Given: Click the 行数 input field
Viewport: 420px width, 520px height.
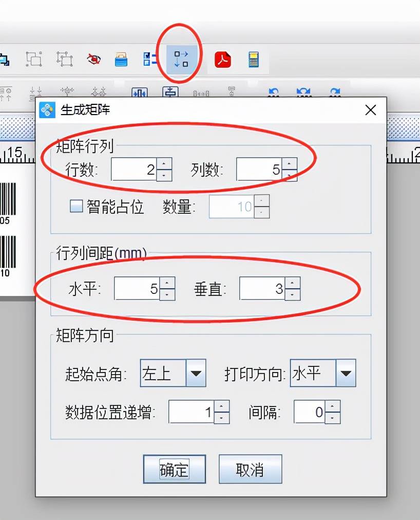Looking at the screenshot, I should (134, 169).
